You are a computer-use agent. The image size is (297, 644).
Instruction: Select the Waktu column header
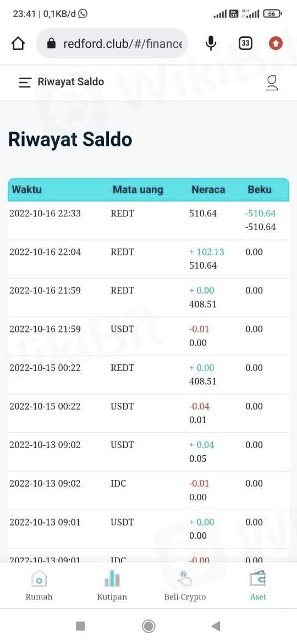[x=26, y=189]
